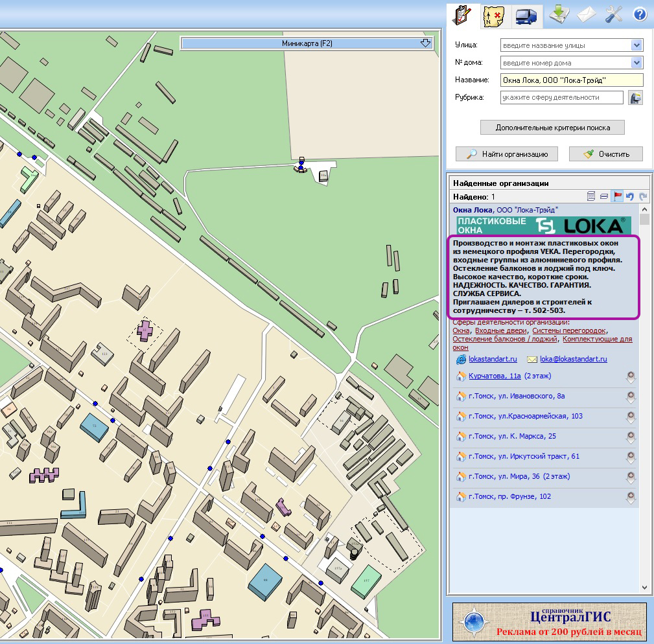Select address г.Томск, ул. К. Маркса, 25
Screen dimensions: 654x644
click(512, 436)
